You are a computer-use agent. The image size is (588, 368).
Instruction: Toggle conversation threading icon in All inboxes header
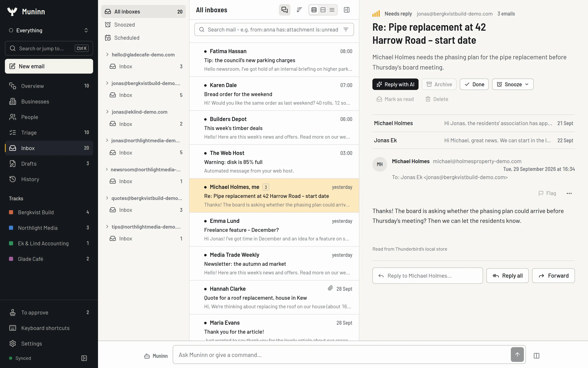284,10
